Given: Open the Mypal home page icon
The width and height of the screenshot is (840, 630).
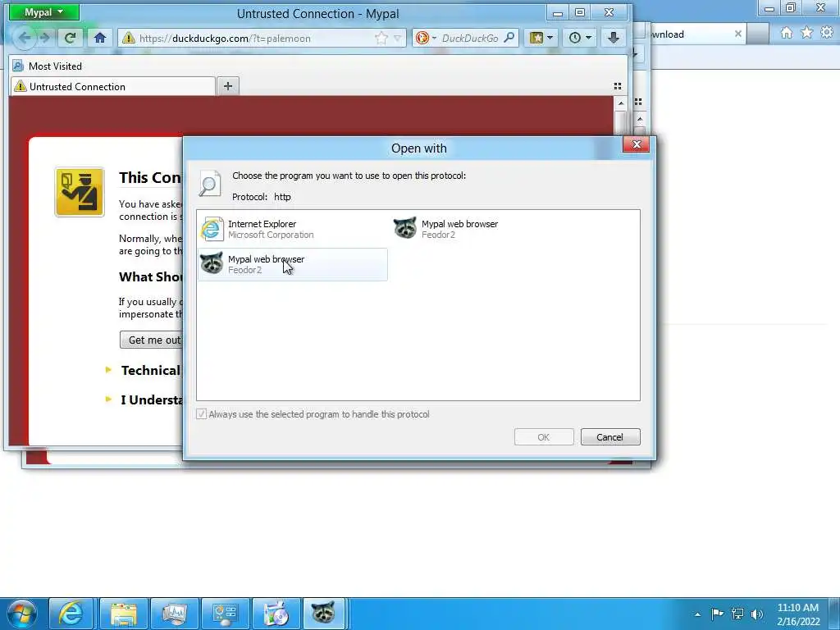Looking at the screenshot, I should [99, 38].
